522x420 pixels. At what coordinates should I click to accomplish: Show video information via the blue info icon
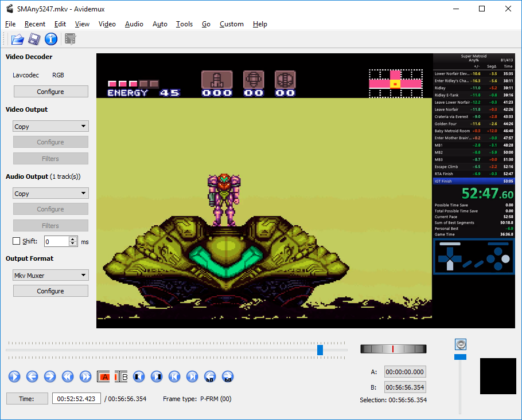pyautogui.click(x=51, y=39)
